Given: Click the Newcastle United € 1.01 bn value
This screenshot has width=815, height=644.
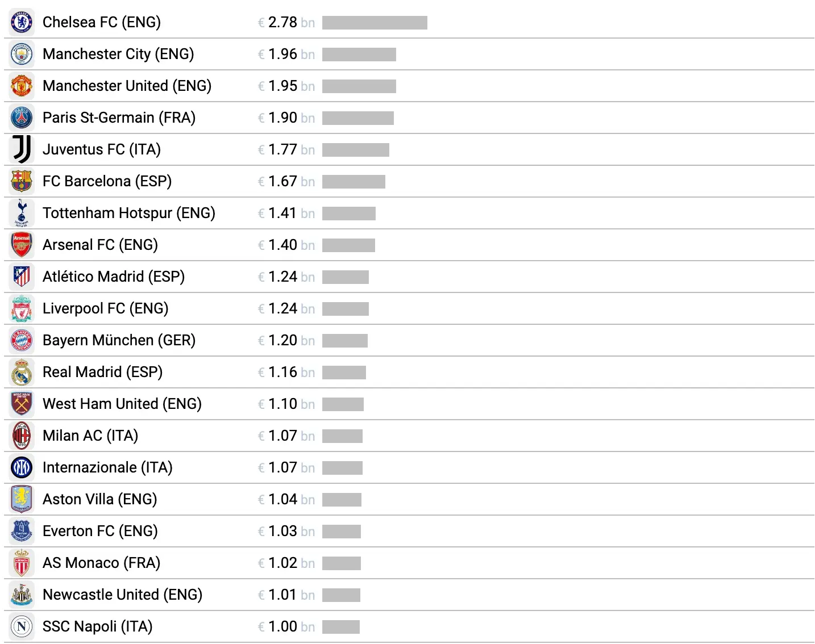Looking at the screenshot, I should click(286, 595).
